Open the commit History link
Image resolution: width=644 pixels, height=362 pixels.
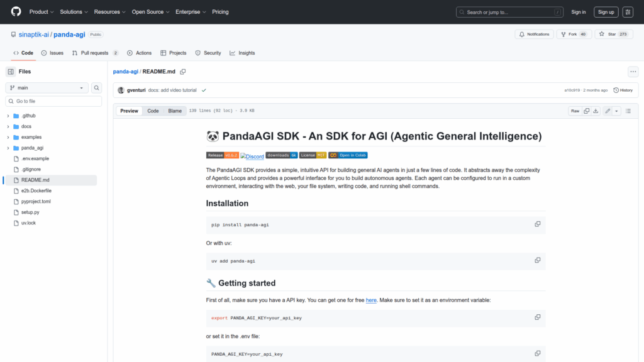[623, 90]
